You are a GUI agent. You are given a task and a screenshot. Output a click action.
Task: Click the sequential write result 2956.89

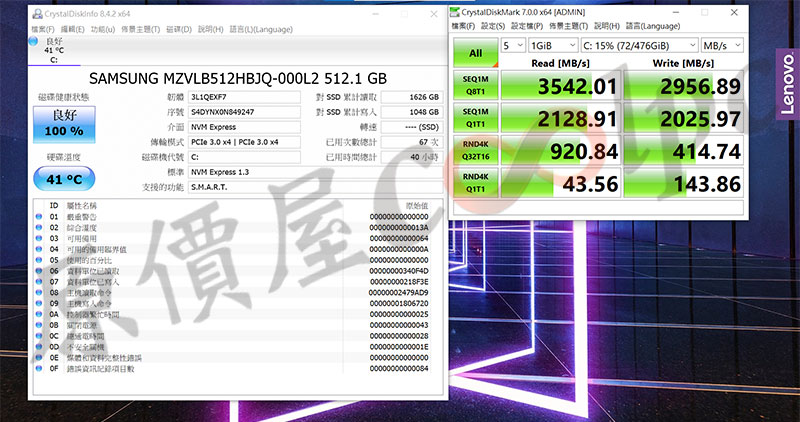(683, 85)
